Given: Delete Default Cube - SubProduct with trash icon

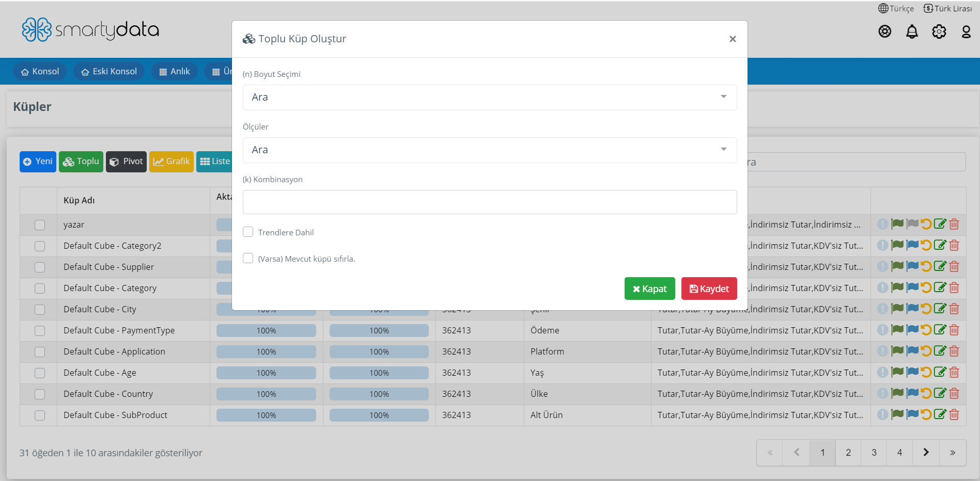Looking at the screenshot, I should [954, 414].
